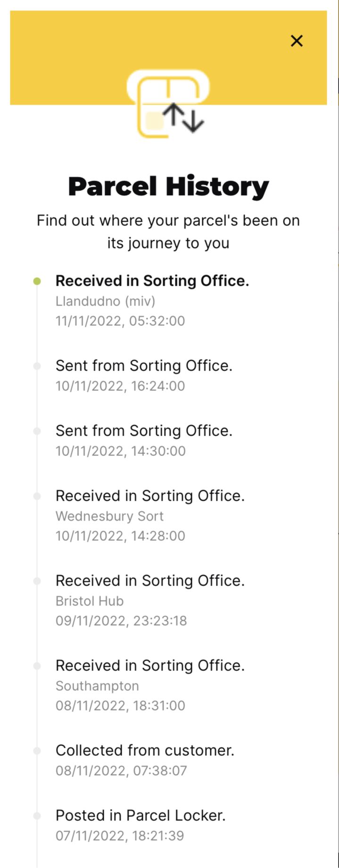Select the green Llandudno timeline dot
Viewport: 339px width, 868px height.
coord(37,281)
